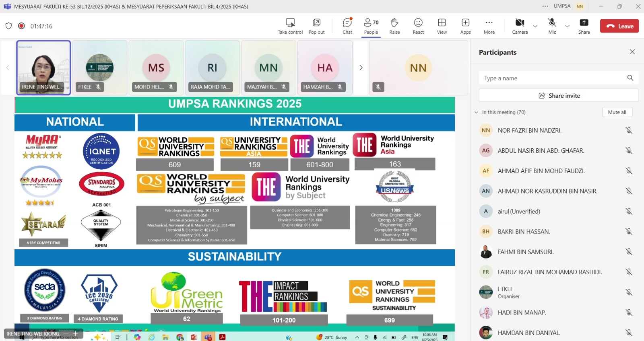Select the RI Raja Mohd tile

tap(213, 68)
